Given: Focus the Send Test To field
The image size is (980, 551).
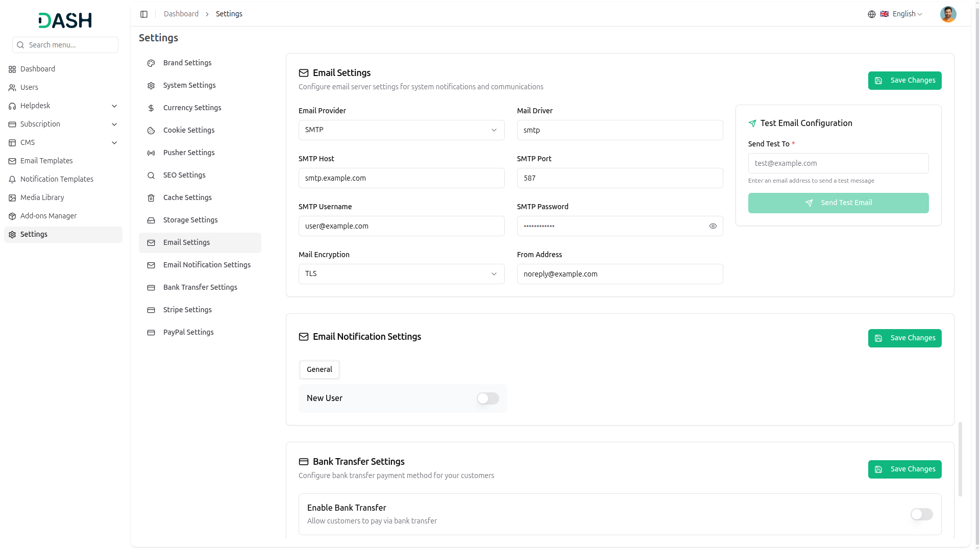Looking at the screenshot, I should pyautogui.click(x=839, y=163).
